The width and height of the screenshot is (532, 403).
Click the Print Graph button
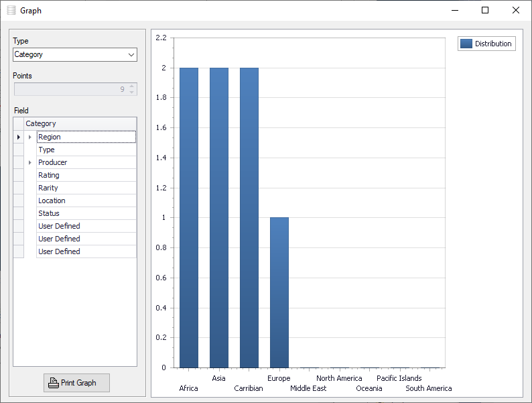[x=76, y=383]
